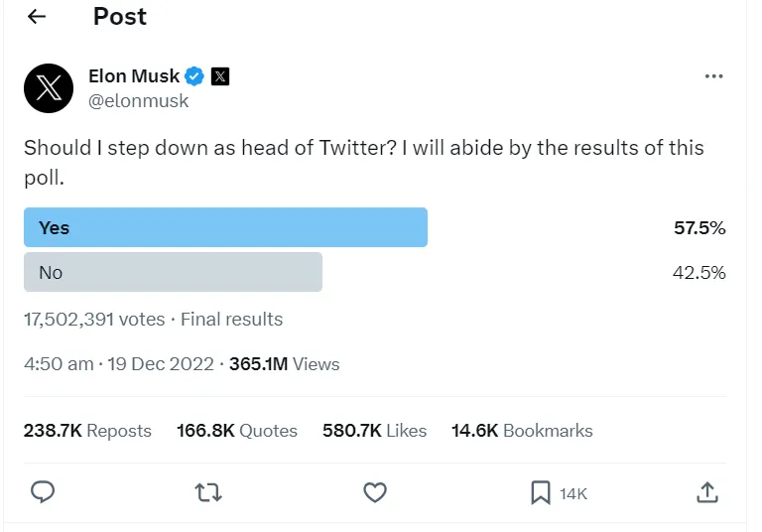This screenshot has height=532, width=762.
Task: Click the 365.1M Views count
Action: [285, 364]
